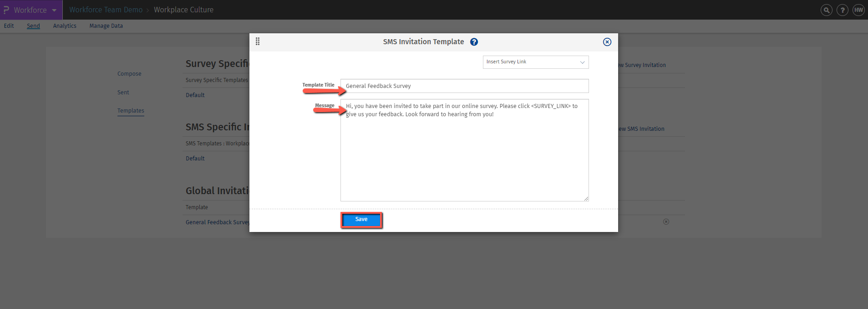Click the search icon in top bar
Viewport: 868px width, 309px height.
(826, 10)
